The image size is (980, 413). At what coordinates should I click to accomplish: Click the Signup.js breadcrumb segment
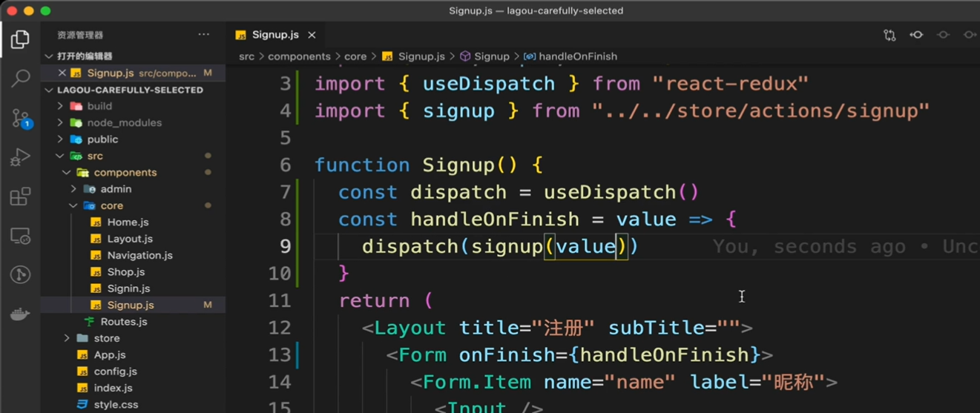pyautogui.click(x=421, y=56)
